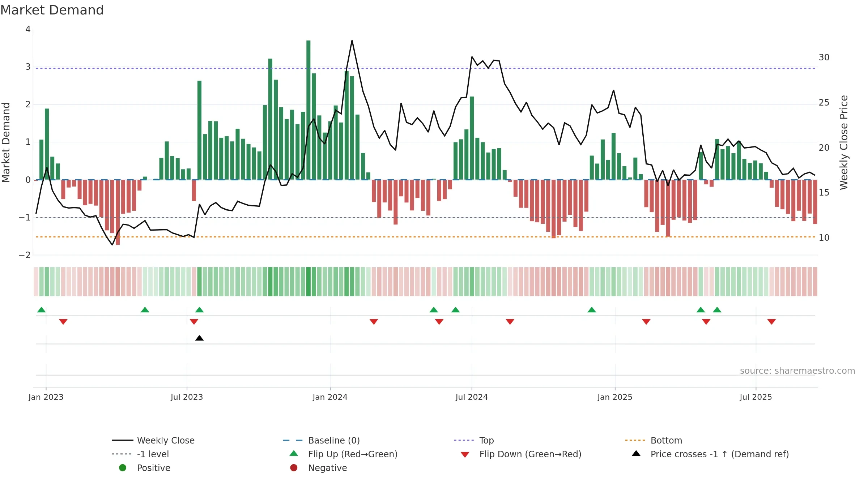Screen dimensions: 868x488
Task: Click the right axis value 30
Action: click(x=824, y=57)
